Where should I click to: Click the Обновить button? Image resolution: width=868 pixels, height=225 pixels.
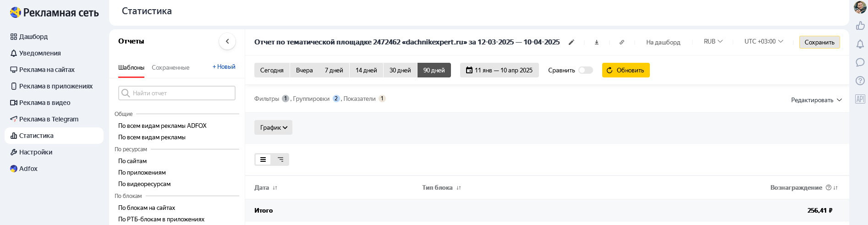click(x=626, y=70)
